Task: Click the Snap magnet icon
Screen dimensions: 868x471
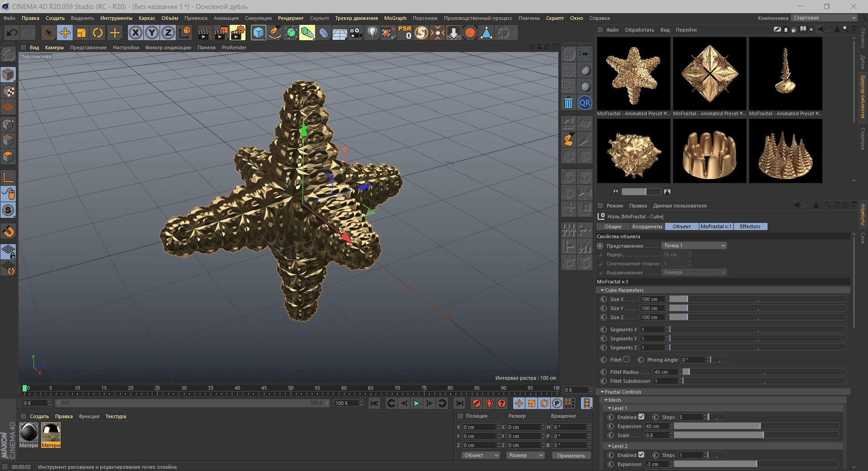Action: tap(8, 231)
